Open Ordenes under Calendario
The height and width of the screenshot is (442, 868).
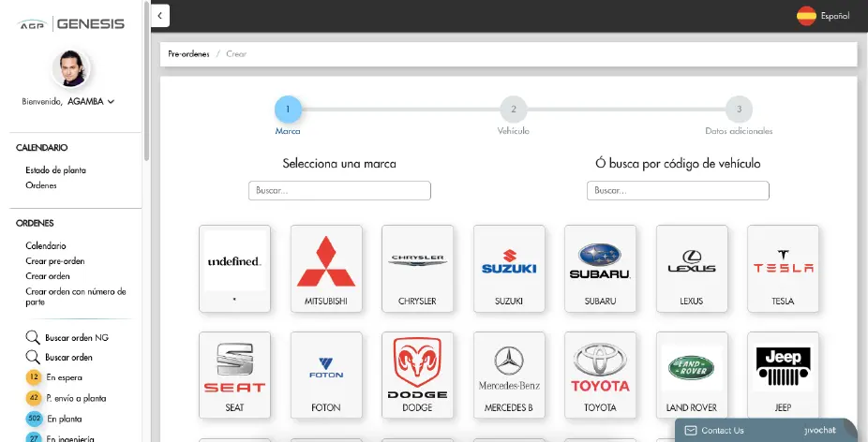[x=41, y=185]
